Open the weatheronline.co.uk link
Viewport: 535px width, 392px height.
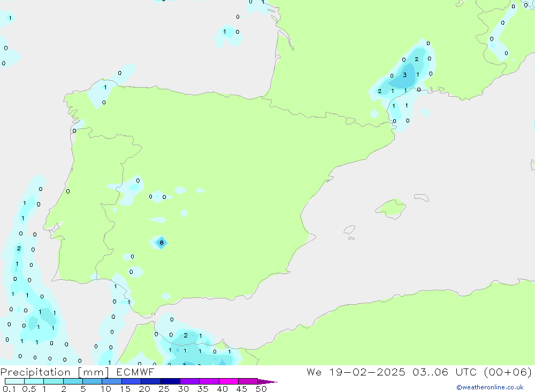point(490,387)
